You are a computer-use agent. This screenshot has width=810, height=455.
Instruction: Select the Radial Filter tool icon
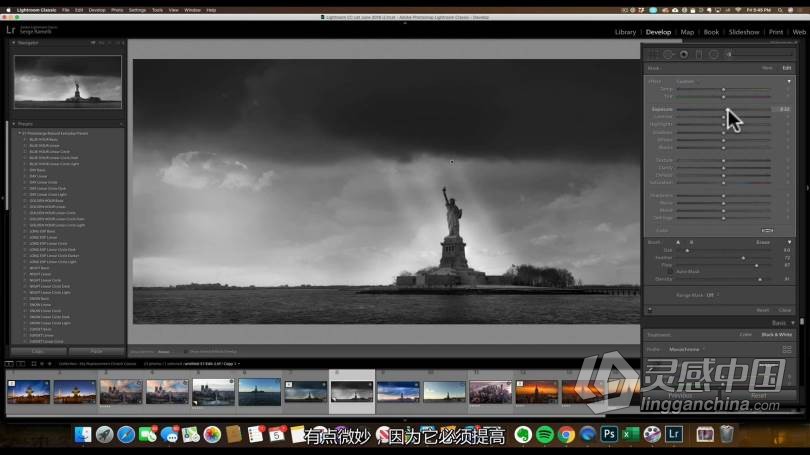713,54
